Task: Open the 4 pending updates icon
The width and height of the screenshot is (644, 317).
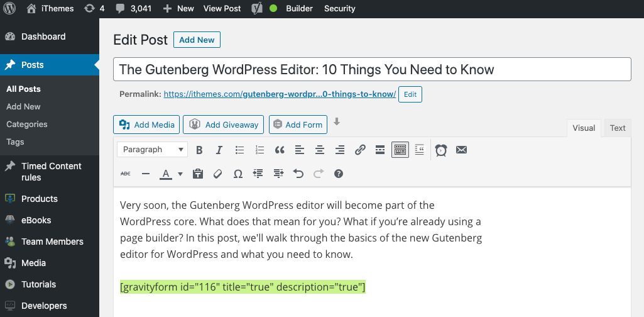Action: [x=94, y=8]
